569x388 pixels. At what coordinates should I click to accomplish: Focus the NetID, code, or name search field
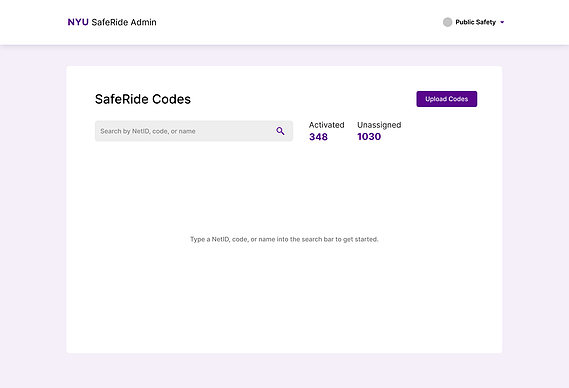tap(194, 131)
